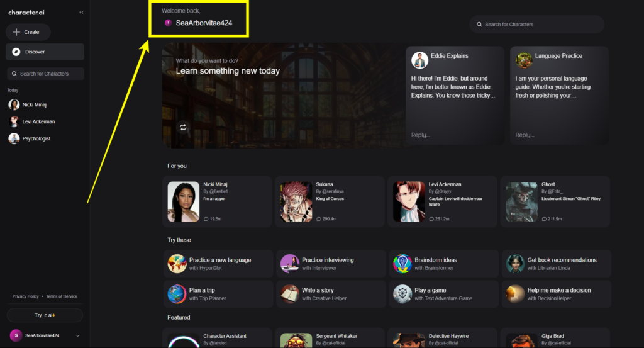Select Plan a trip with Trip Planner
Viewport: 644px width, 348px height.
pos(218,294)
